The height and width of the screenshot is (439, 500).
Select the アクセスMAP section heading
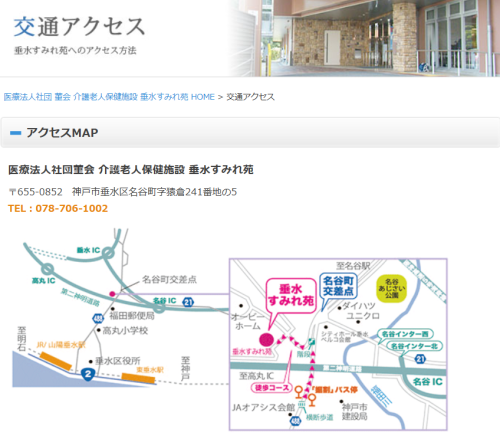[x=62, y=133]
